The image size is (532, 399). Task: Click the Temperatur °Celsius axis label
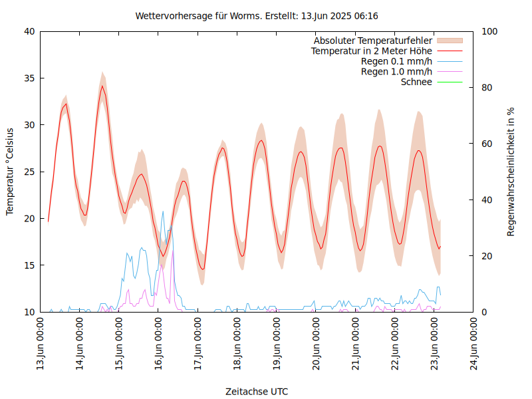coord(10,171)
